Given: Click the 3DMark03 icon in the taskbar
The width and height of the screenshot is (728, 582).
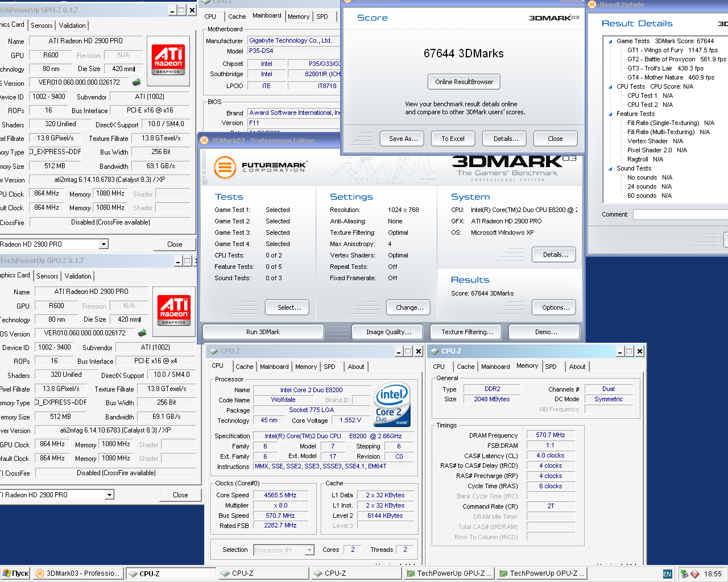Looking at the screenshot, I should (x=40, y=573).
